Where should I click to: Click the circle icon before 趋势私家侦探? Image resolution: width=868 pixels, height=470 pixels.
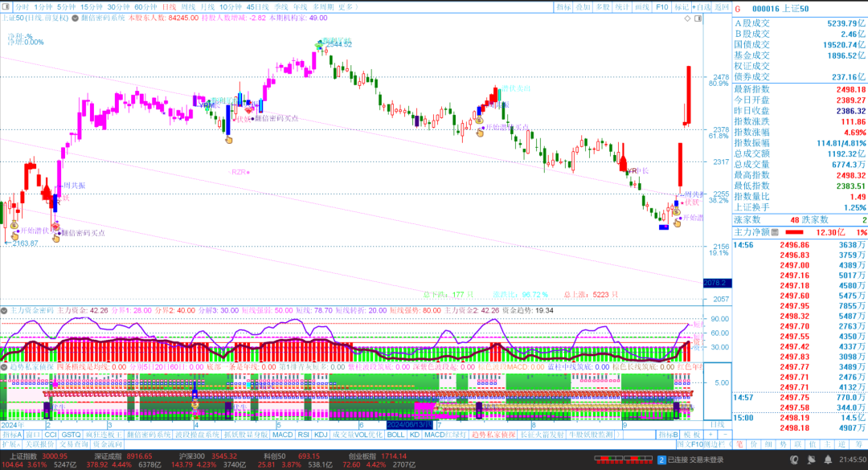[4, 367]
